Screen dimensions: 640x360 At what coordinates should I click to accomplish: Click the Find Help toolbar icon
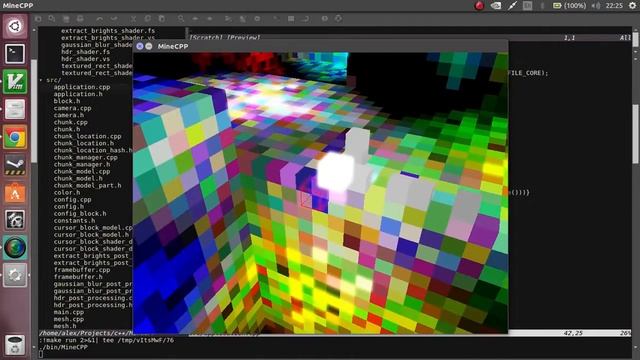coord(338,19)
